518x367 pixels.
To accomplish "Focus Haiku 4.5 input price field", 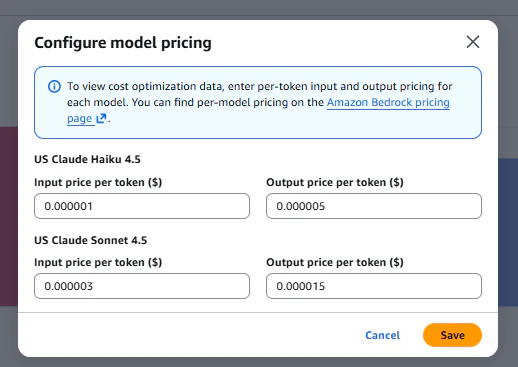I will click(x=142, y=206).
